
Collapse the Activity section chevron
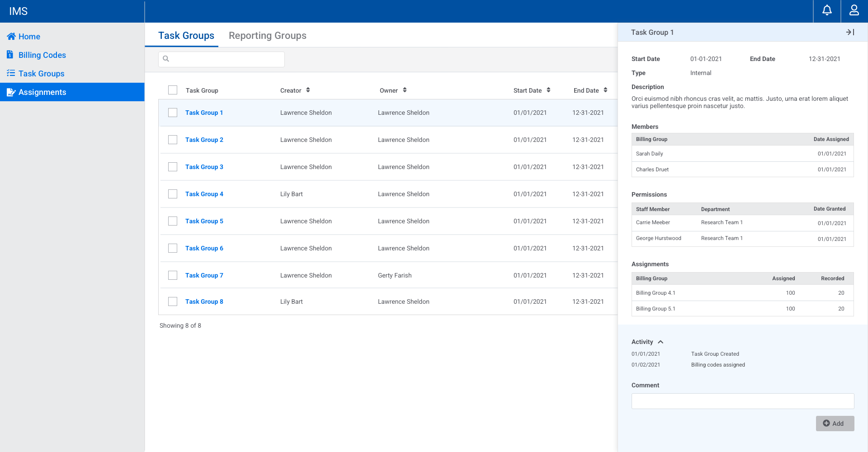coord(660,342)
